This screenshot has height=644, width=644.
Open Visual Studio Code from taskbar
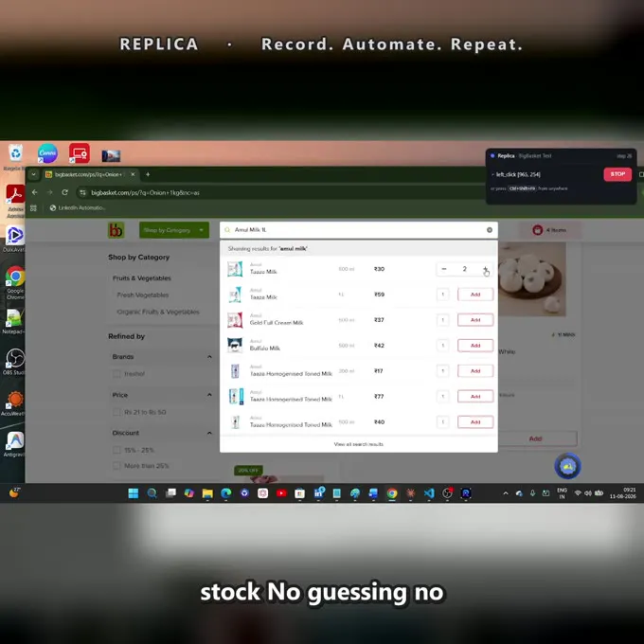(429, 493)
